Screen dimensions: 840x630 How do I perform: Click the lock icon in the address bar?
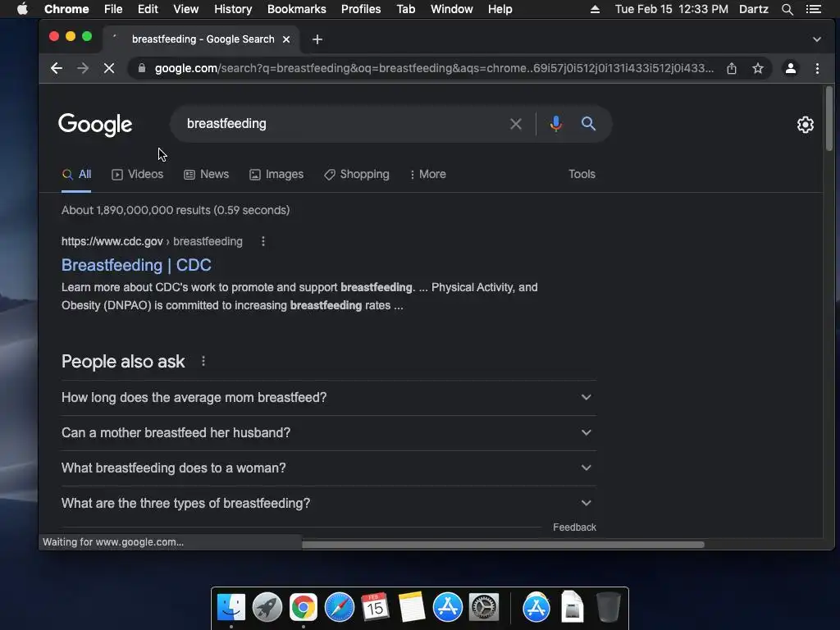coord(141,68)
